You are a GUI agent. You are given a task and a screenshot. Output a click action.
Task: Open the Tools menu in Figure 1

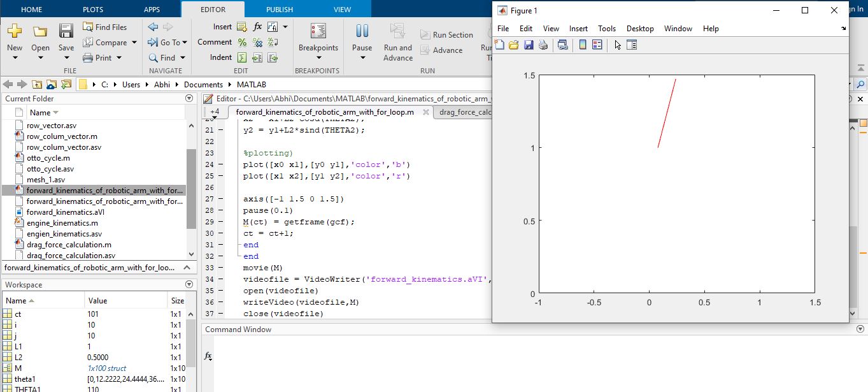(x=606, y=28)
